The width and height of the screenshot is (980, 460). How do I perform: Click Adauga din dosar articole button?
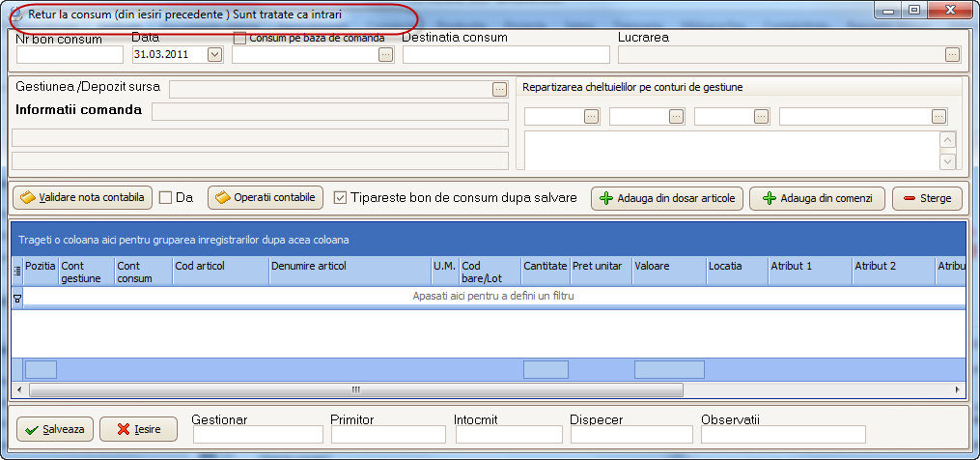coord(667,198)
